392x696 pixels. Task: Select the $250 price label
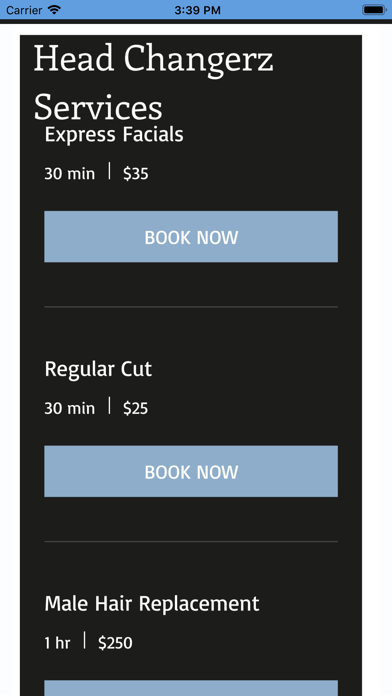(115, 643)
